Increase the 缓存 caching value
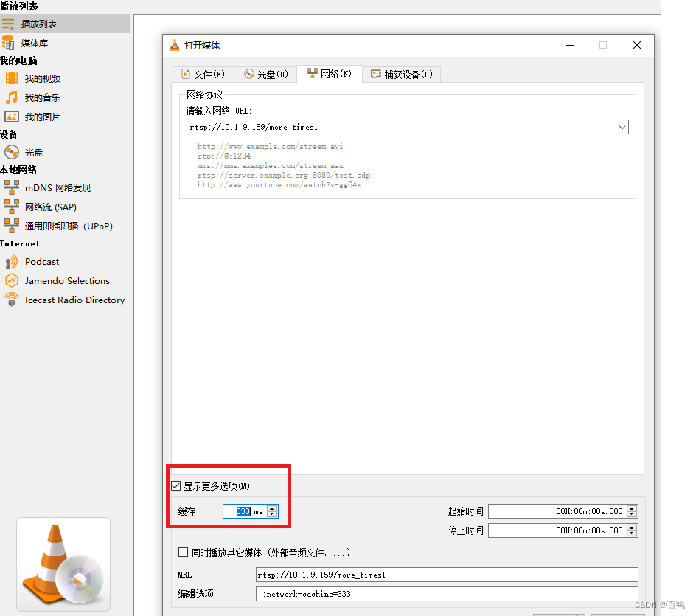 pyautogui.click(x=272, y=508)
